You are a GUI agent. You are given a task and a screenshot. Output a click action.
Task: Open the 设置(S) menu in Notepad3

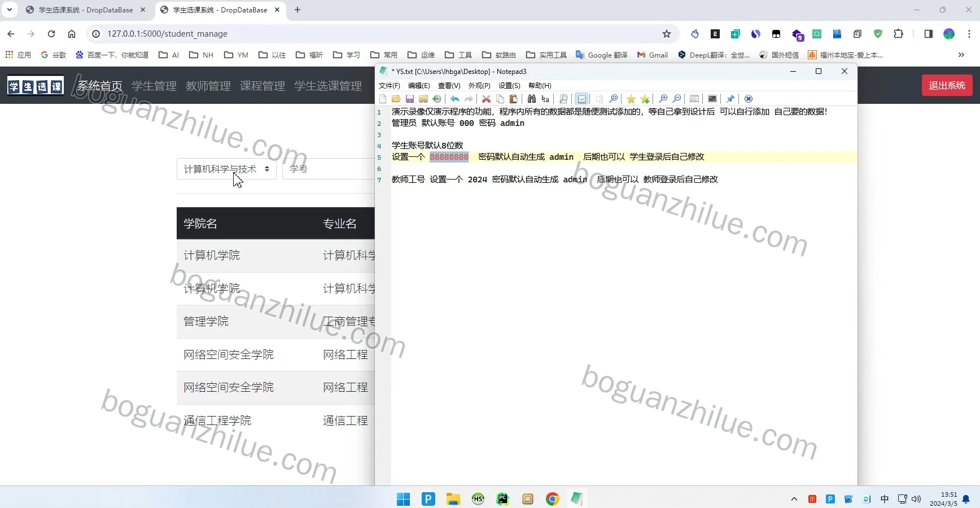click(x=509, y=86)
